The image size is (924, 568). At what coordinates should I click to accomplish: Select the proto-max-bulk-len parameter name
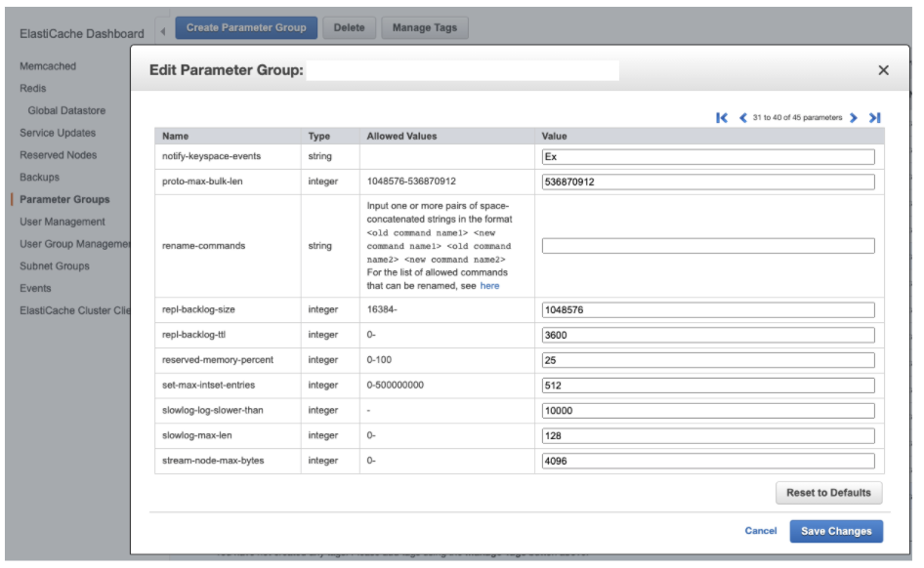(202, 182)
